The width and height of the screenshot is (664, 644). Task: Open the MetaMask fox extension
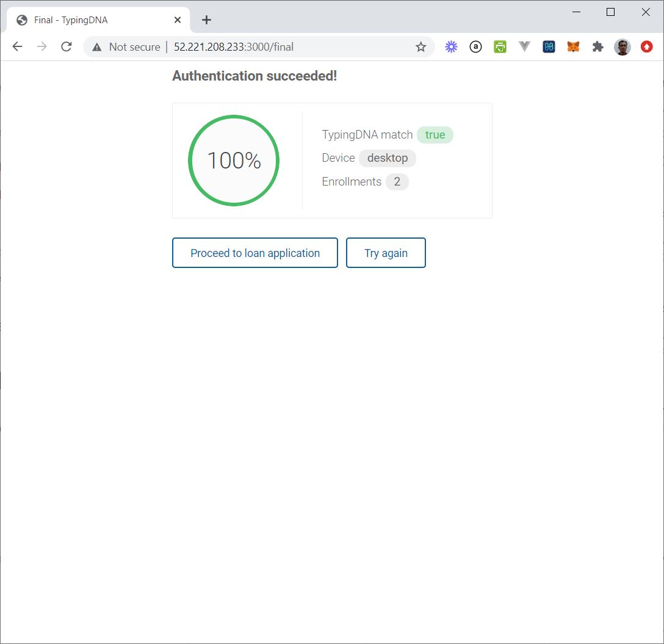[x=573, y=46]
